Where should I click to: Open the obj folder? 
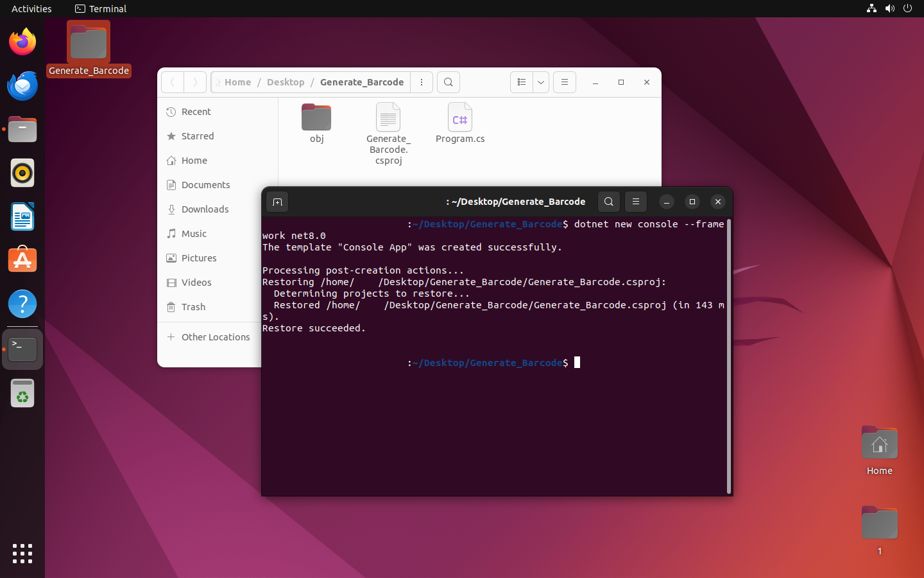(316, 122)
